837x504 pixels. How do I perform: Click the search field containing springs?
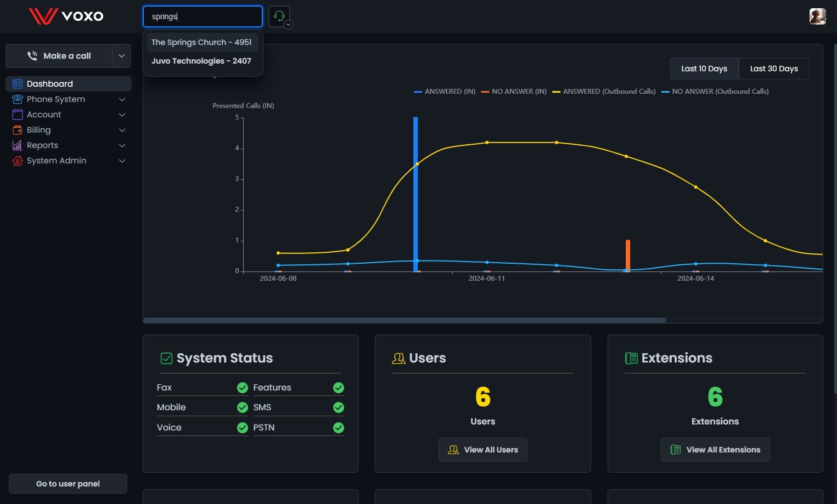pos(203,16)
